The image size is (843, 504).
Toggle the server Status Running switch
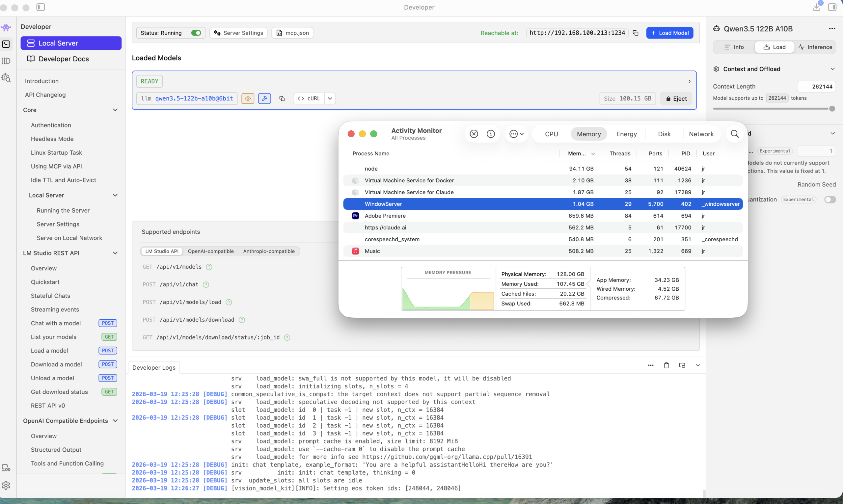[196, 33]
